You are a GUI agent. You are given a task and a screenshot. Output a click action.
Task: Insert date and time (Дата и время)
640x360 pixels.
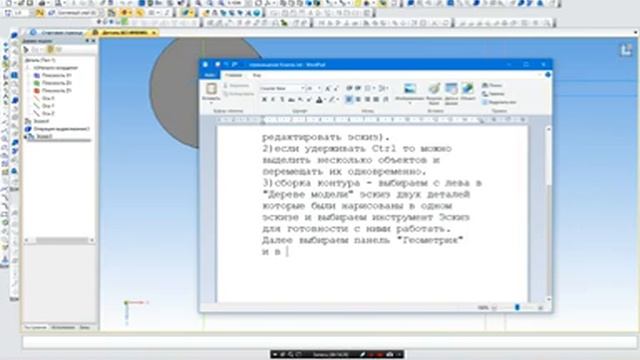pos(451,89)
